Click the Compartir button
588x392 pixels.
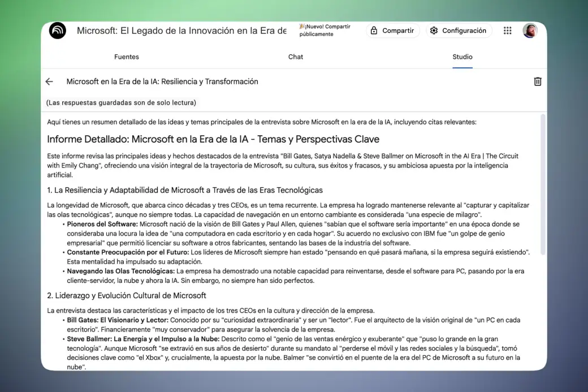pos(392,31)
